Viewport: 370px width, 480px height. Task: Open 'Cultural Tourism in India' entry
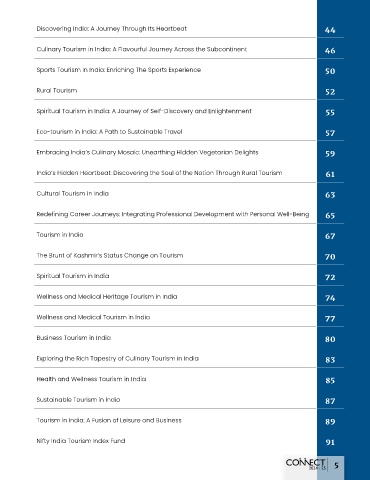click(73, 194)
